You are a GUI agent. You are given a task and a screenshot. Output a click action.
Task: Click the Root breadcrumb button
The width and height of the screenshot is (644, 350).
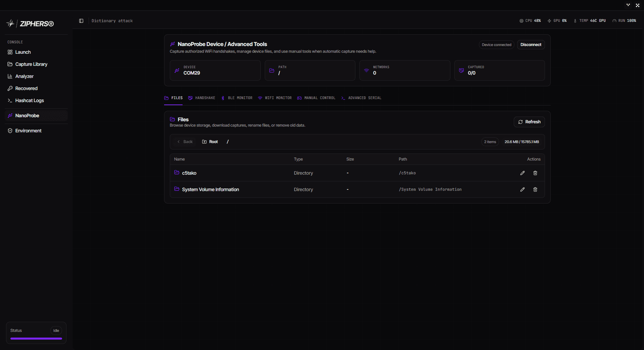coord(210,142)
